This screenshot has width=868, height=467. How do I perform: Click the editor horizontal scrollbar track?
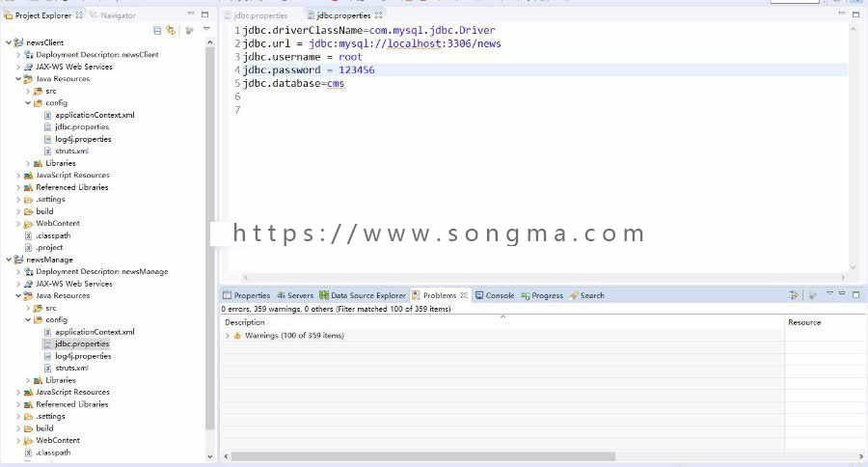pos(544,277)
